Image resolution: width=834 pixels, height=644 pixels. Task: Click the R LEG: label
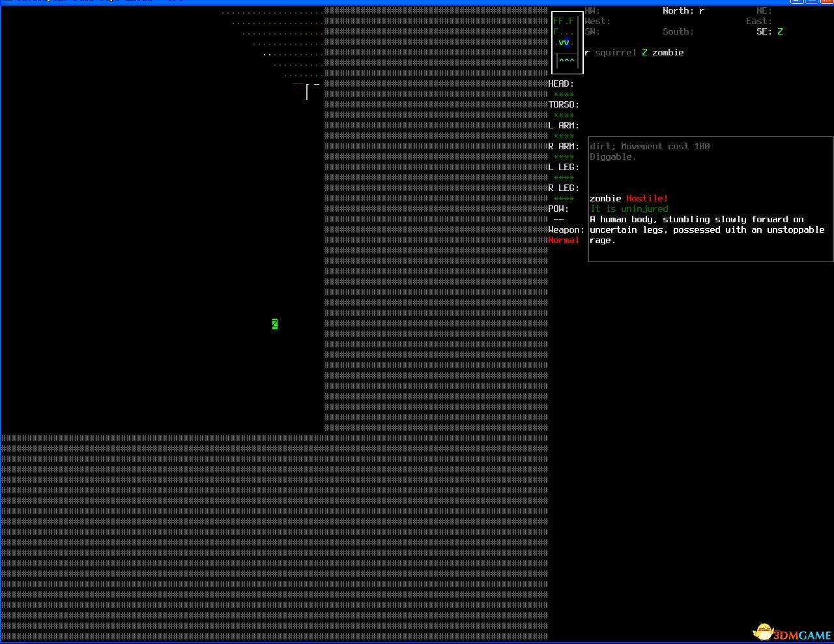coord(564,188)
